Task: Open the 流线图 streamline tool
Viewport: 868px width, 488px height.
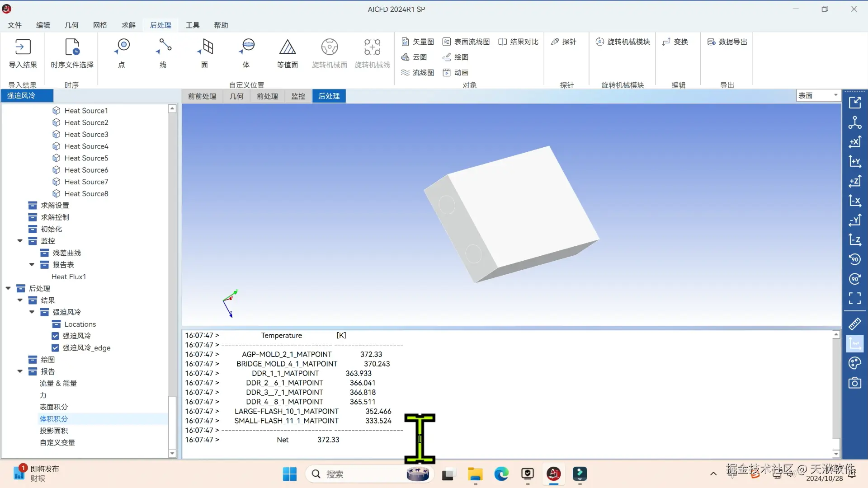Action: point(418,72)
